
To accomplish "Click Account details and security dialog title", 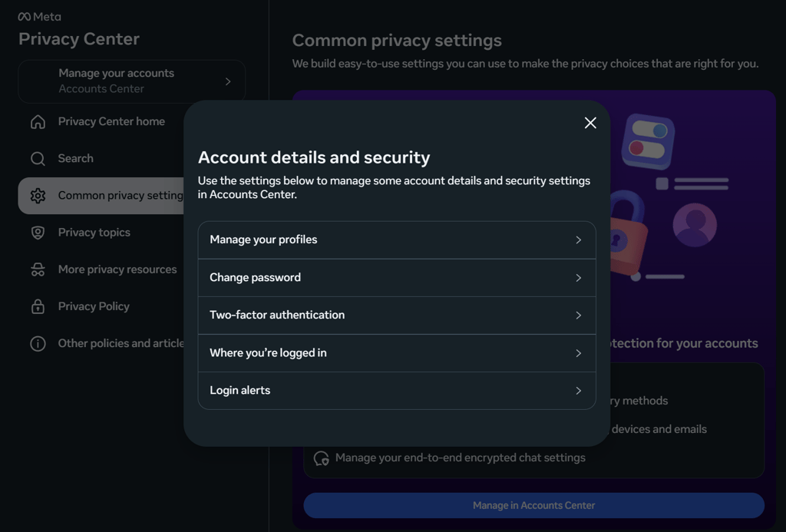I will point(314,157).
